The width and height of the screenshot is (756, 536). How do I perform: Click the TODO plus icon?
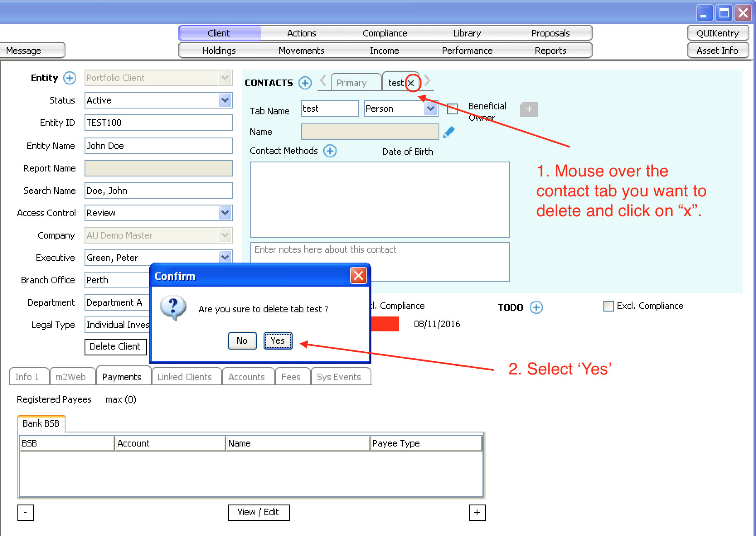point(536,307)
